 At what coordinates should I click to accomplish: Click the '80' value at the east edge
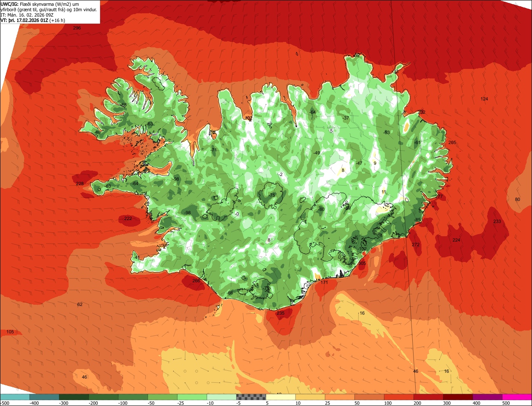[517, 199]
